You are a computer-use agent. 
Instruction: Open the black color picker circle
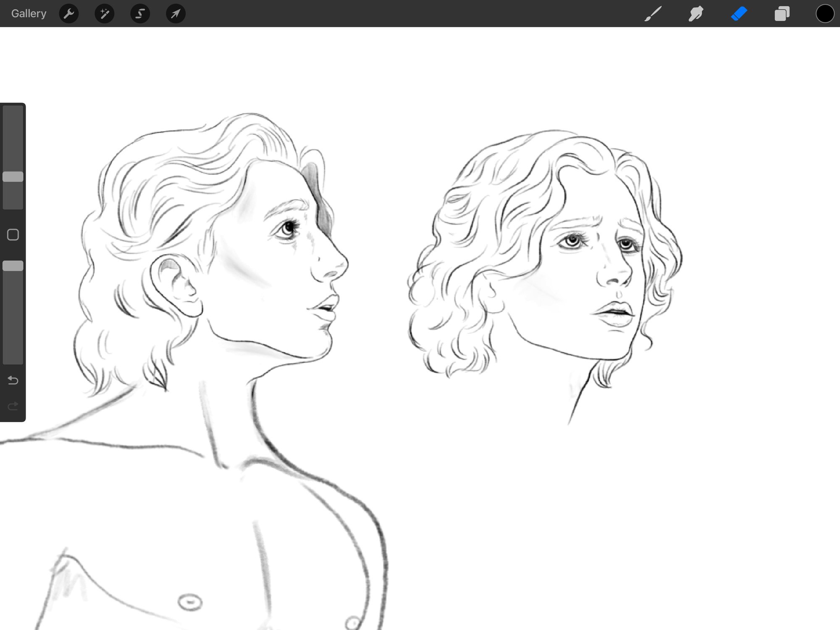click(824, 13)
